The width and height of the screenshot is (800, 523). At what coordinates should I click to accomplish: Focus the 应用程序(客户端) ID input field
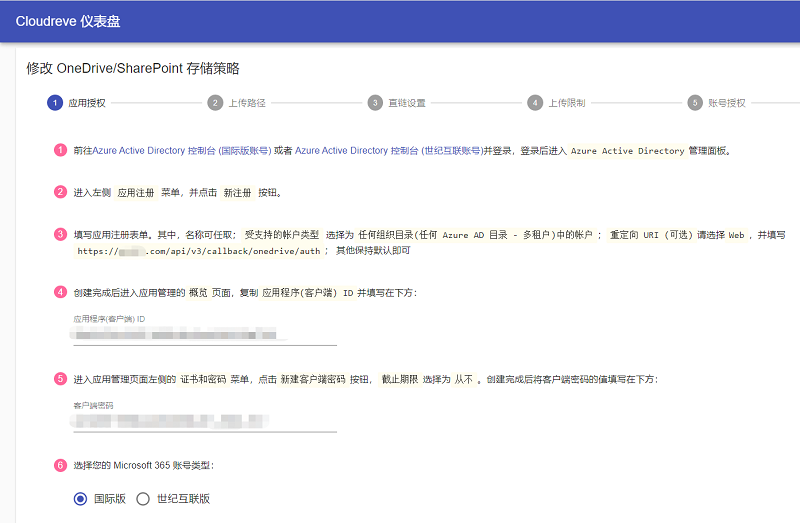205,335
